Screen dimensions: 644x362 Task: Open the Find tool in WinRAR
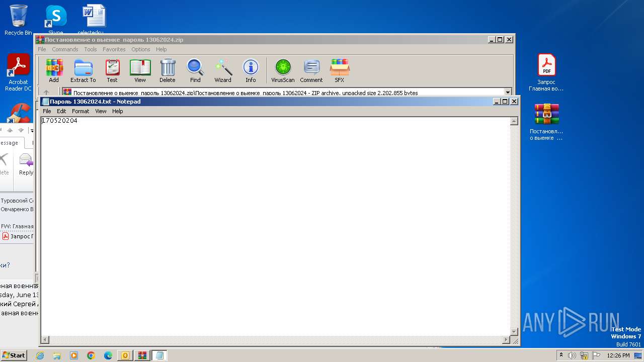coord(195,71)
